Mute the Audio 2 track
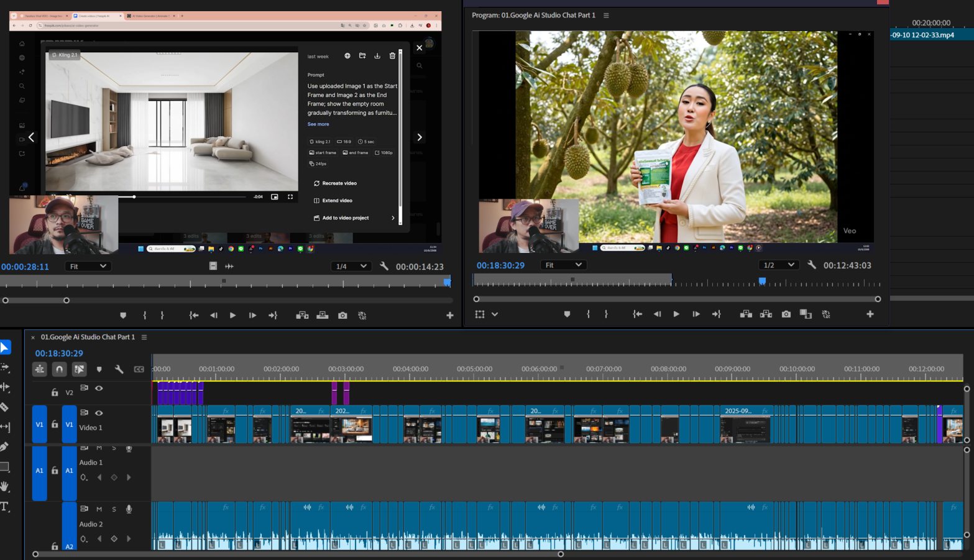The width and height of the screenshot is (974, 560). point(99,509)
